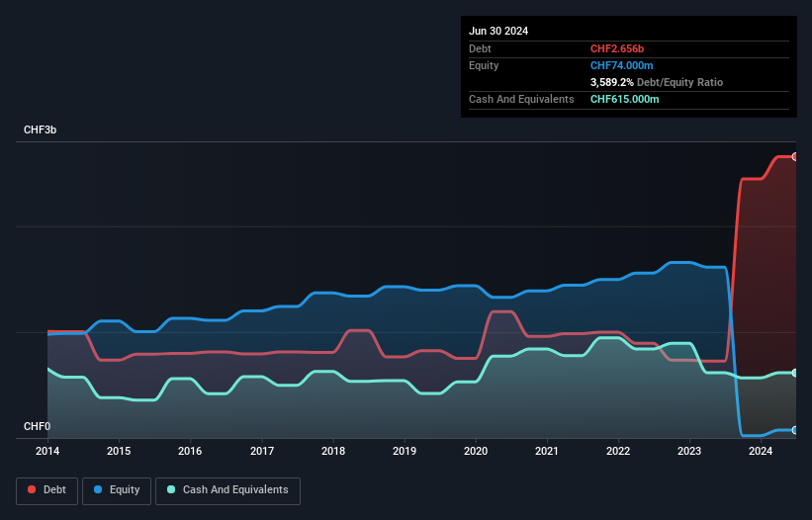The width and height of the screenshot is (812, 520).
Task: Select the CHF615.000m cash value in tooltip
Action: tap(625, 99)
